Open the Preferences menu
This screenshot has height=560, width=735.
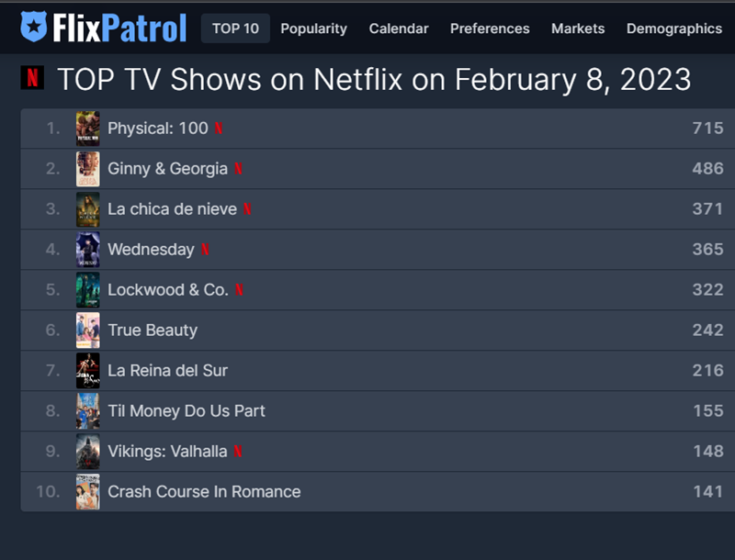click(x=490, y=28)
